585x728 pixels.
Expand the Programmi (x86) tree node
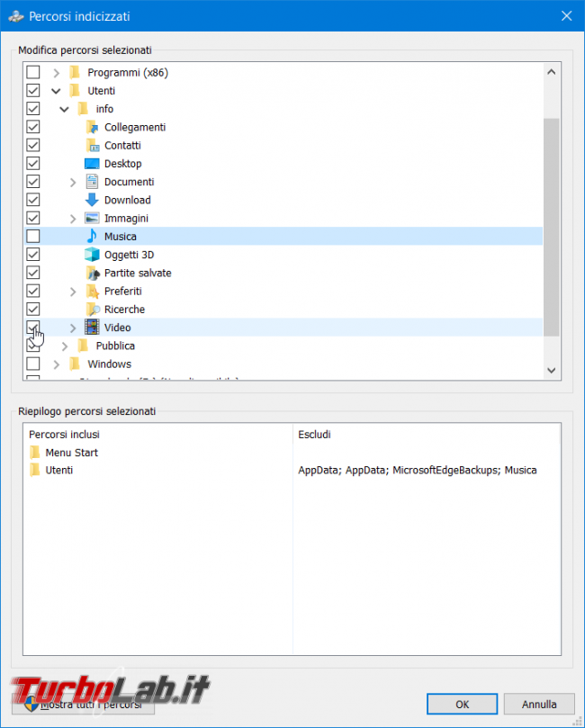point(56,73)
